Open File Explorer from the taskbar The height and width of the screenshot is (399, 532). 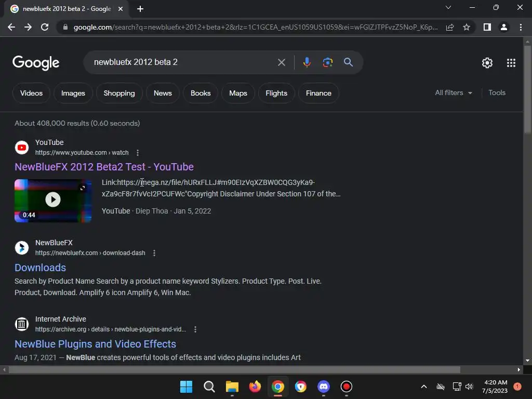232,387
